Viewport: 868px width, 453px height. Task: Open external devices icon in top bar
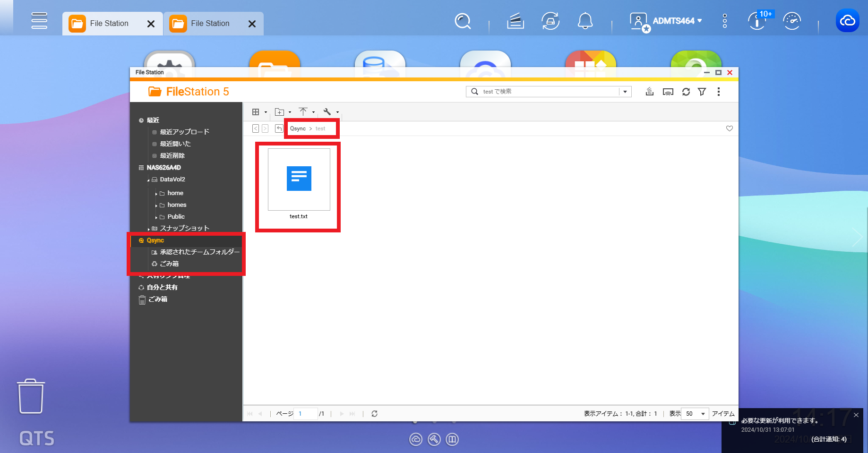tap(550, 21)
